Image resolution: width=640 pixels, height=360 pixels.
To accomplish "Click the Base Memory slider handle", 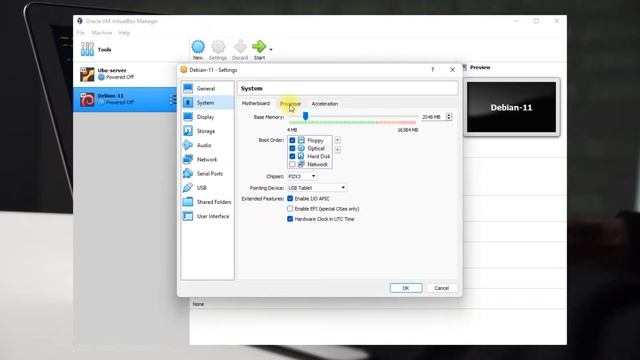I will pos(305,116).
